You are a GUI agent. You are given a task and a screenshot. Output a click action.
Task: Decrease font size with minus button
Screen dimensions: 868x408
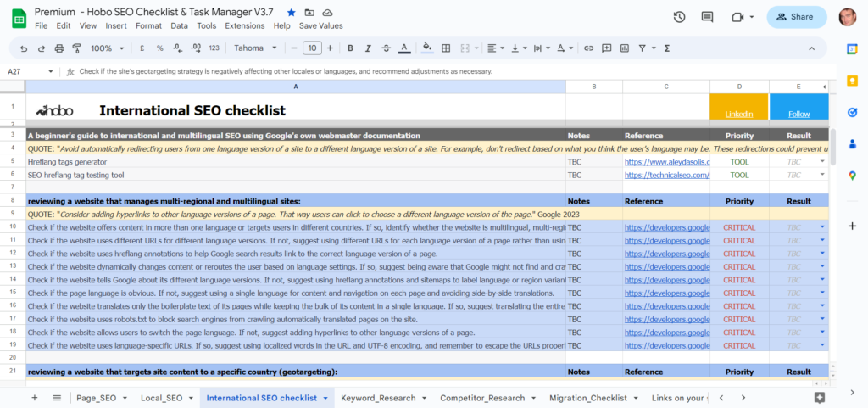294,48
